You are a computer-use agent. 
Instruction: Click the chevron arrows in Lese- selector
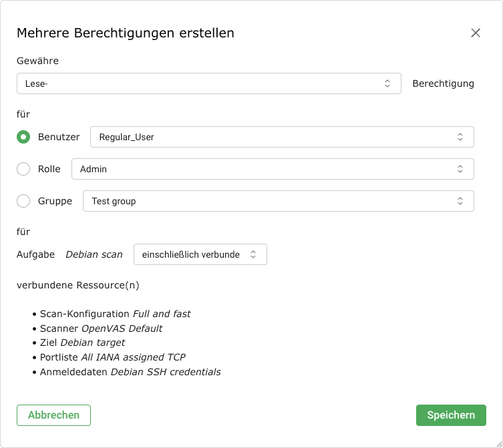tap(387, 83)
